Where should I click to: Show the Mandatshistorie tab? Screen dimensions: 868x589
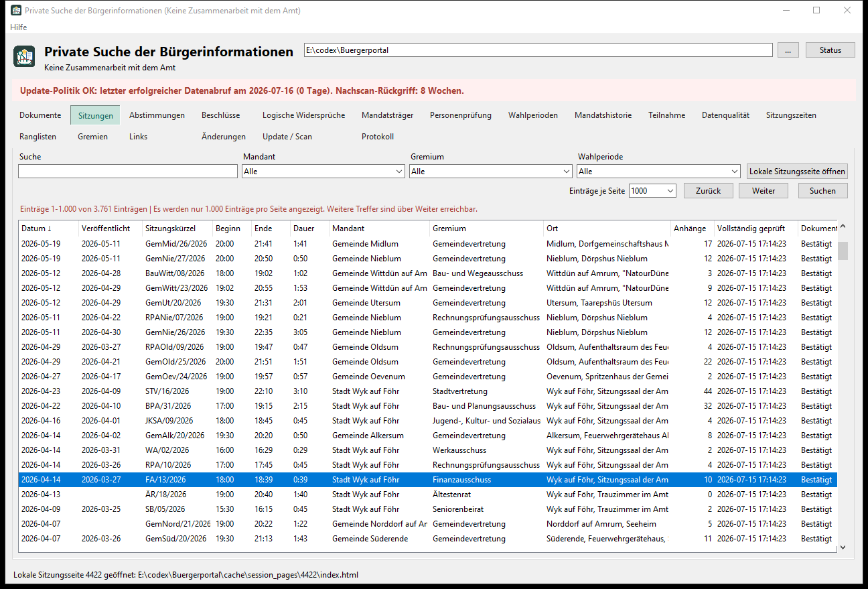pyautogui.click(x=603, y=115)
